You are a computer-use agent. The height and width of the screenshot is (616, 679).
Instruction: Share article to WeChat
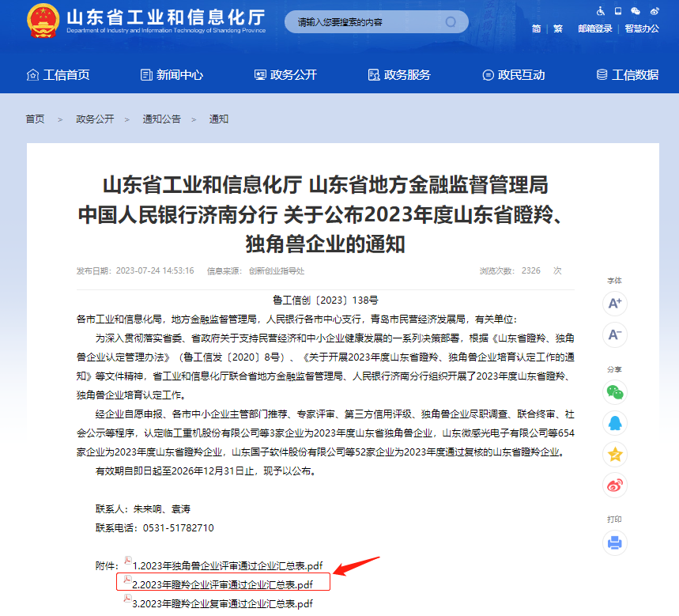point(615,392)
